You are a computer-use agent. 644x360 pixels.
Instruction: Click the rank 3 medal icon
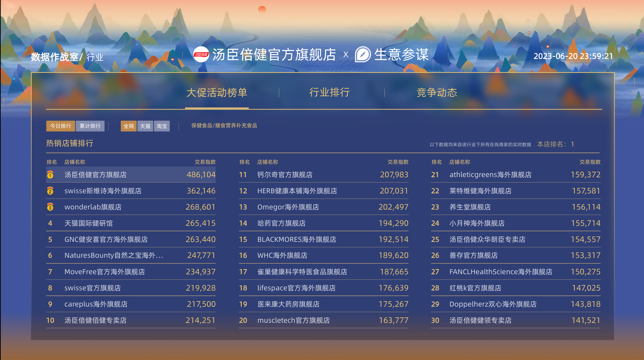pos(50,207)
